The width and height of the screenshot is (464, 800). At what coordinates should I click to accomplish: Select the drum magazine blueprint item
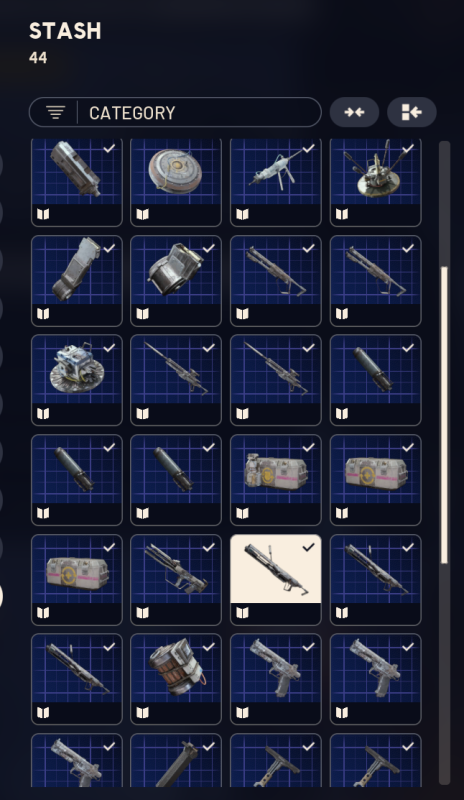pos(176,281)
